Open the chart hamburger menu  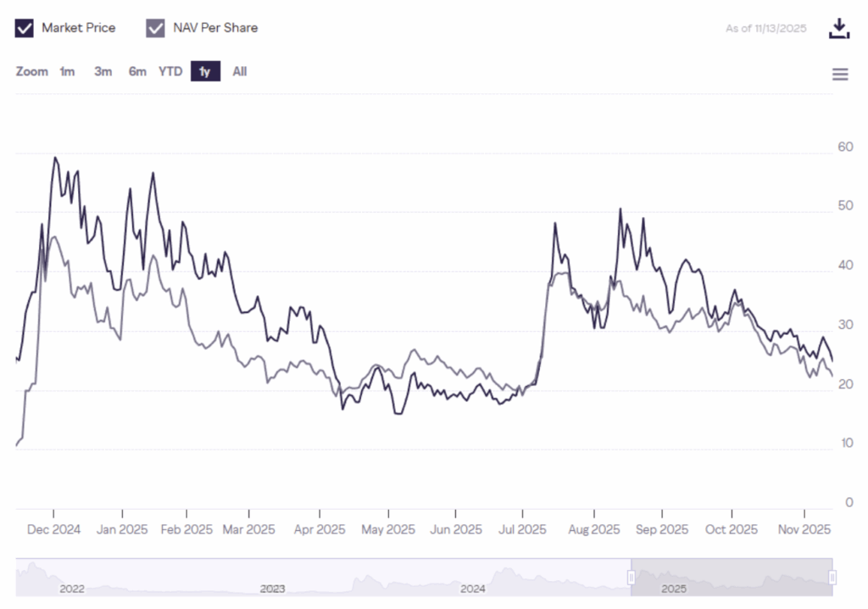pos(840,74)
